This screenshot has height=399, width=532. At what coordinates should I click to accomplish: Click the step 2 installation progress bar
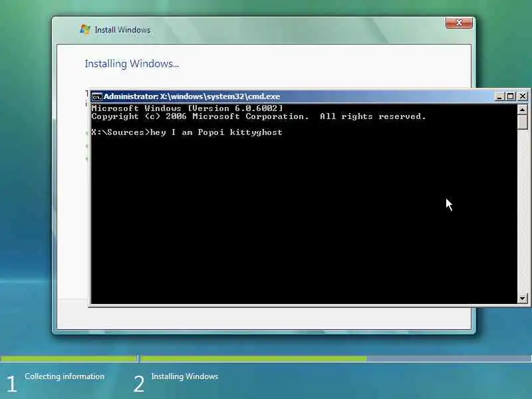click(x=336, y=358)
